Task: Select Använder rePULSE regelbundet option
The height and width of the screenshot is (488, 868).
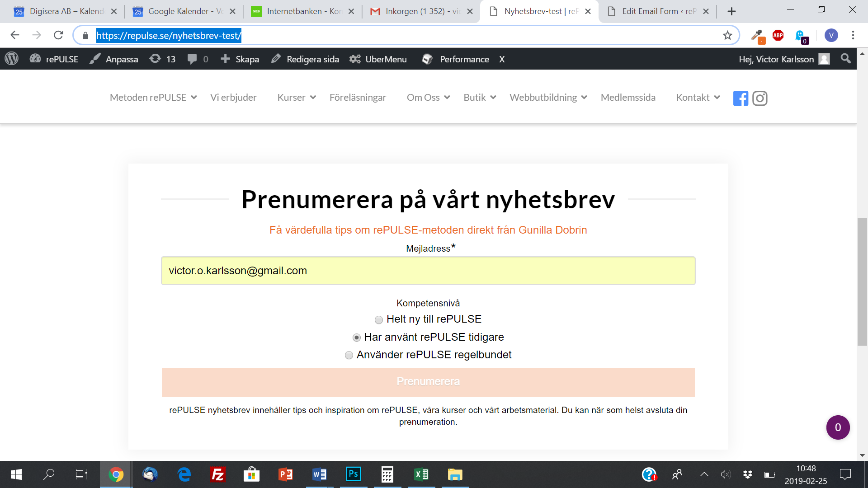Action: 349,355
